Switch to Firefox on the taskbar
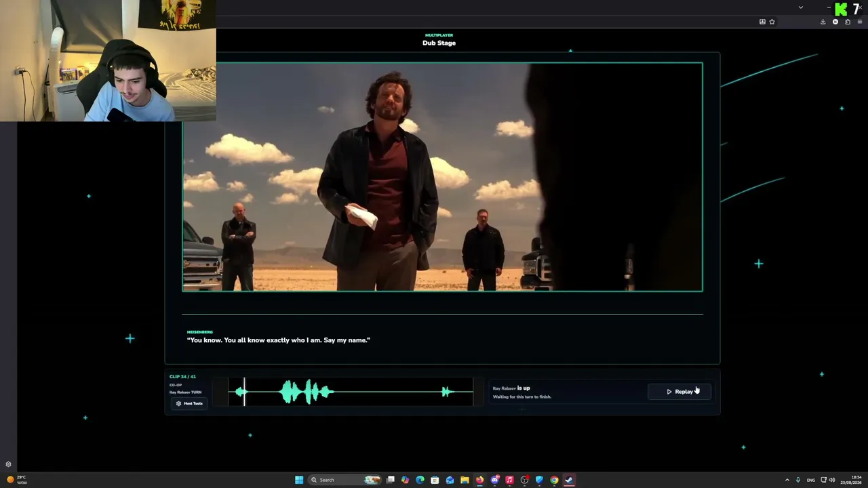The width and height of the screenshot is (868, 488). [x=480, y=480]
